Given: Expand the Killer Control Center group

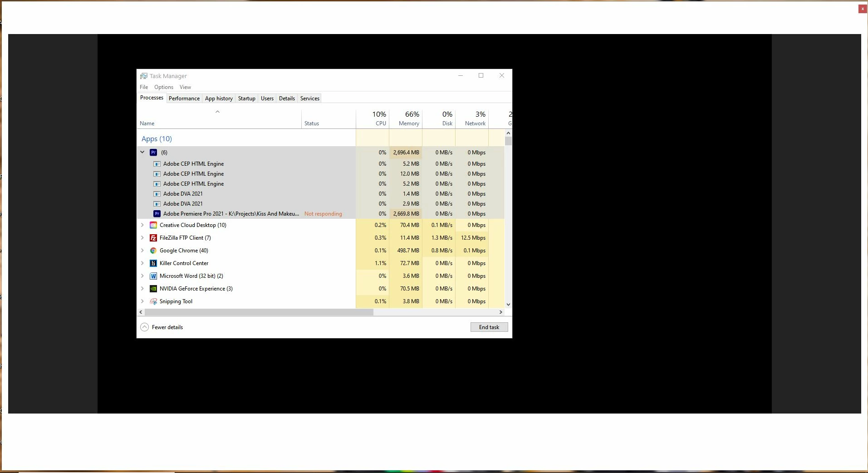Looking at the screenshot, I should [x=142, y=263].
